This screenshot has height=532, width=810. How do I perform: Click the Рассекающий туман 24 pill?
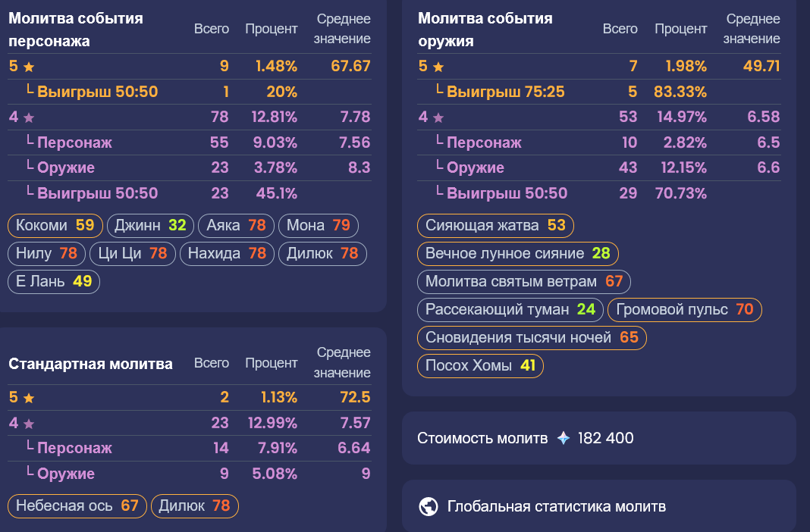(510, 309)
